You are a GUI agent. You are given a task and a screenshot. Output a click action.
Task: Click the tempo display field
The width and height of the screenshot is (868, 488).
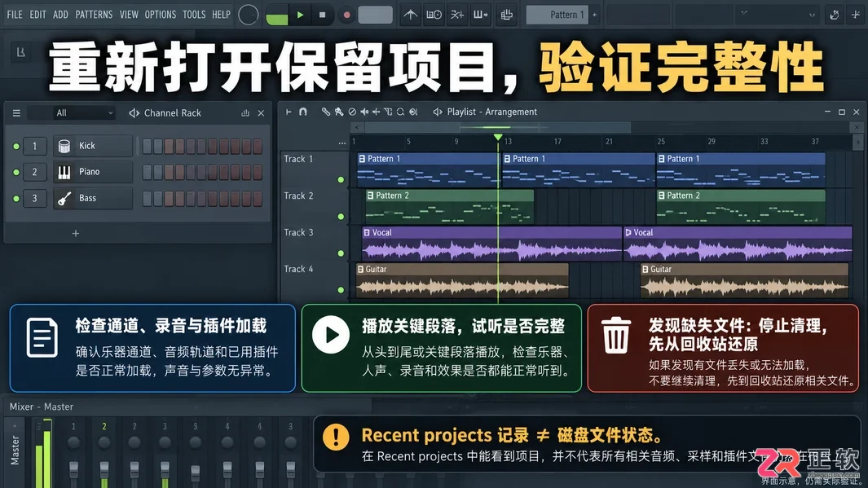pos(376,15)
